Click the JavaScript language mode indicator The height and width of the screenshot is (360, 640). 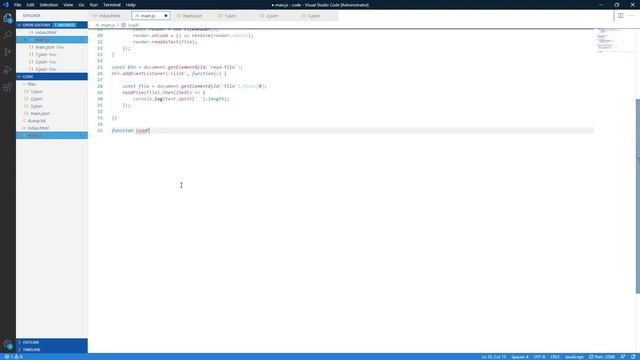point(574,357)
